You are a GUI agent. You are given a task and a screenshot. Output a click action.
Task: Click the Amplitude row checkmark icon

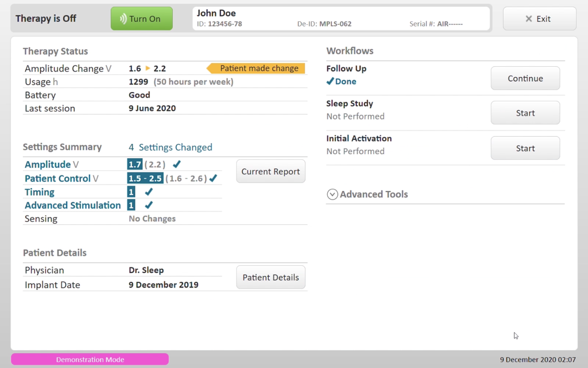point(177,164)
